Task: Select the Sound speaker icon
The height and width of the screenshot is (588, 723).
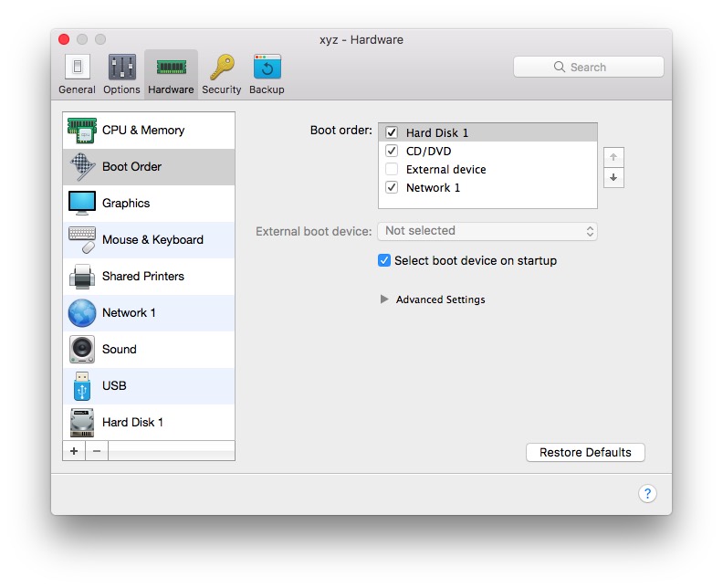Action: click(x=82, y=349)
